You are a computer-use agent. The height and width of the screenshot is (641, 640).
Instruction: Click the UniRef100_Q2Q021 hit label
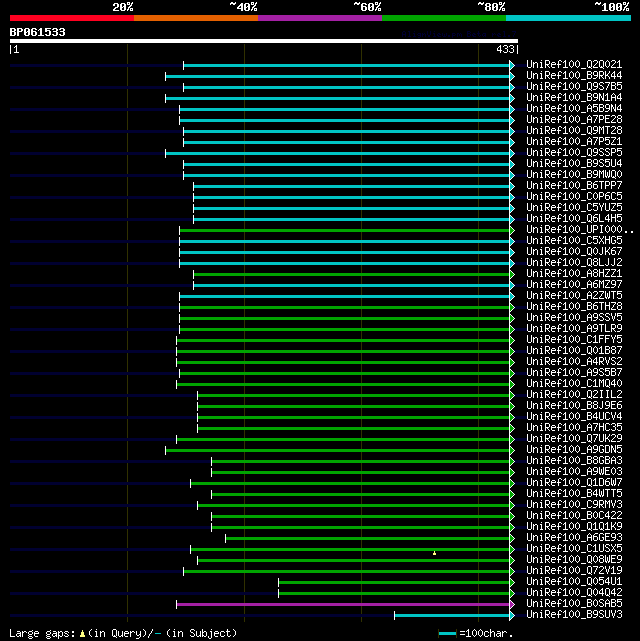pos(574,65)
